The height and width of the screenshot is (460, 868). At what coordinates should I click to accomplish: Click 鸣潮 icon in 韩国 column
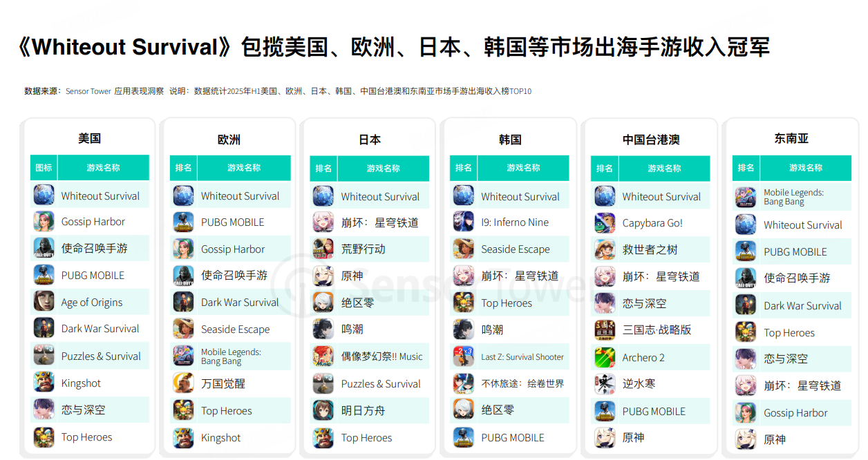point(463,329)
